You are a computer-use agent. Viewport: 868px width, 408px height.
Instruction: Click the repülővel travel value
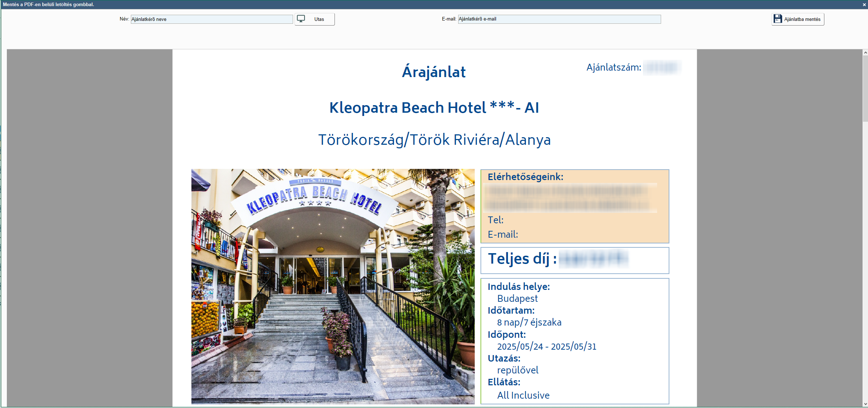518,370
